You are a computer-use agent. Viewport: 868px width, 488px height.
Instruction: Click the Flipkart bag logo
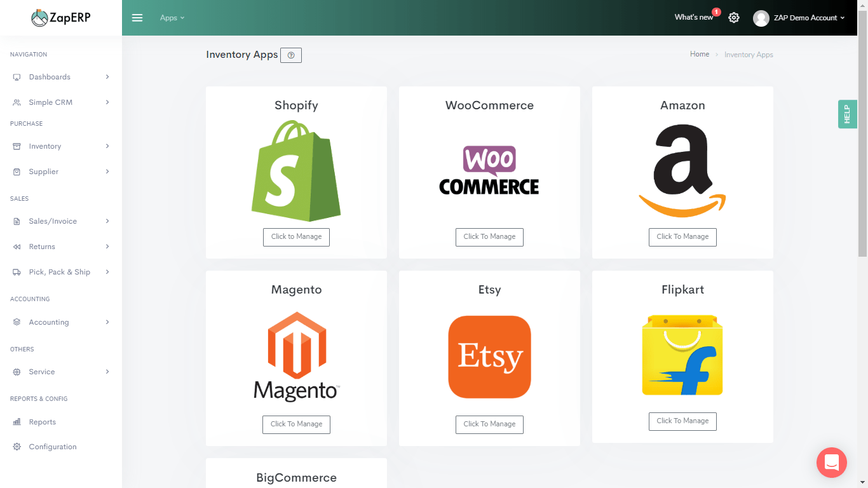click(682, 355)
